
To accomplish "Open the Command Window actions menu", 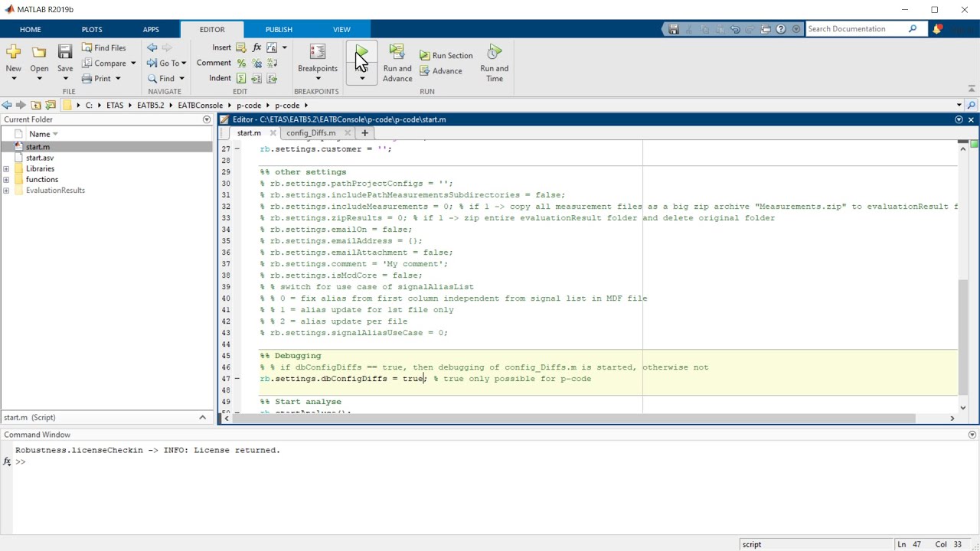I will tap(972, 435).
